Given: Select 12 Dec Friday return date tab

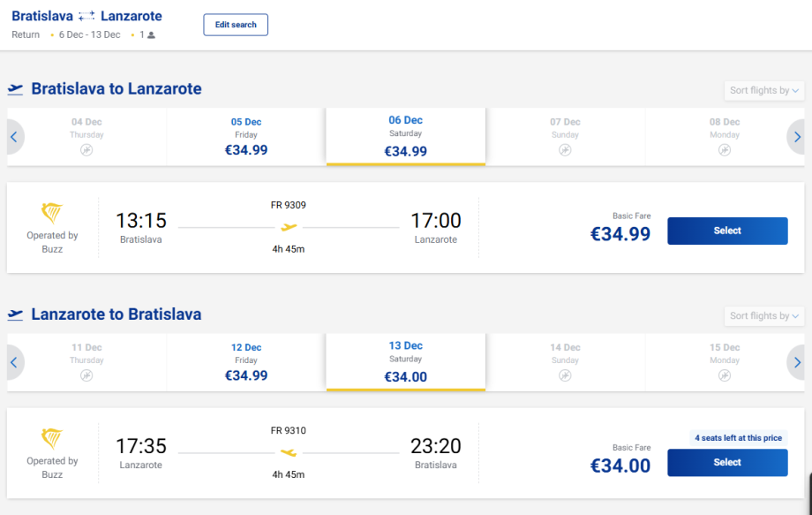Looking at the screenshot, I should point(246,362).
